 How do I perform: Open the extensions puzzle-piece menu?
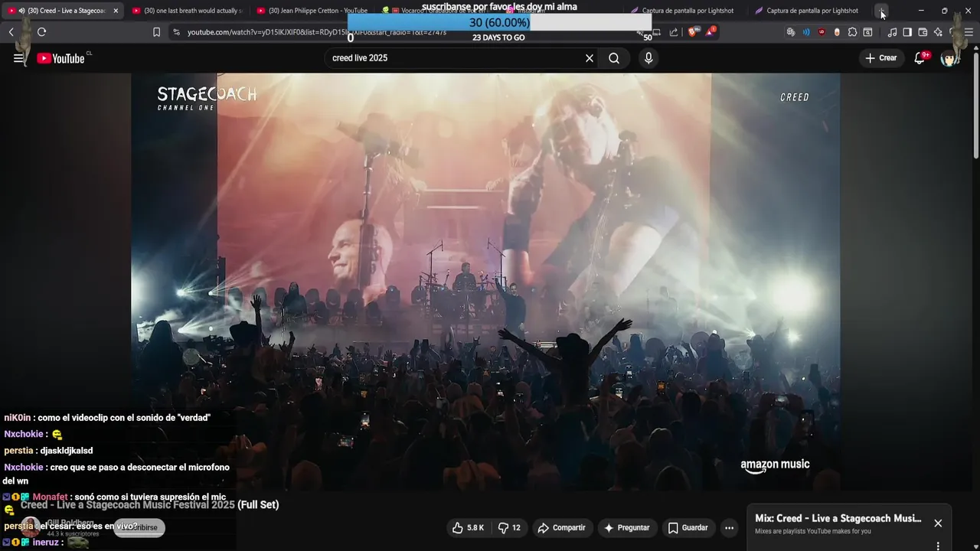click(852, 32)
